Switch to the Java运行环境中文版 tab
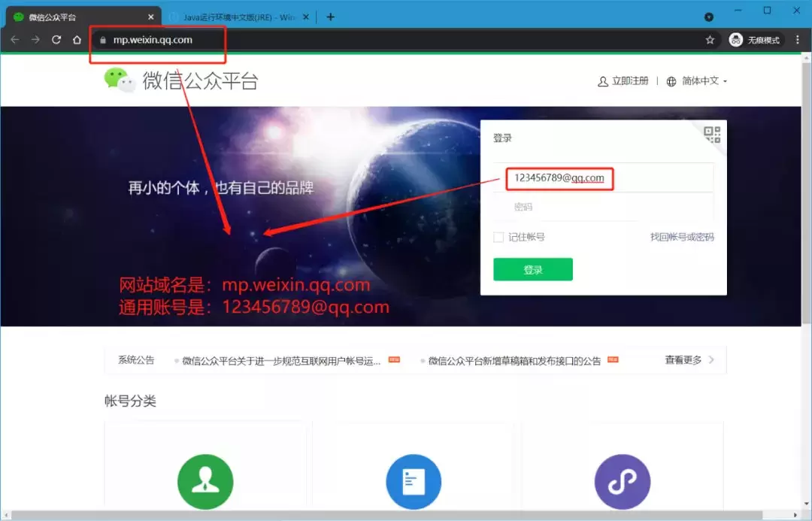The image size is (812, 521). [237, 17]
